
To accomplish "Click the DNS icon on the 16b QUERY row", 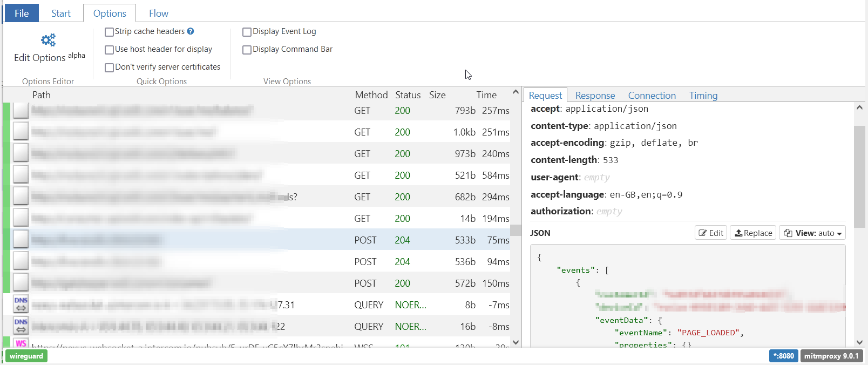I will pos(21,326).
